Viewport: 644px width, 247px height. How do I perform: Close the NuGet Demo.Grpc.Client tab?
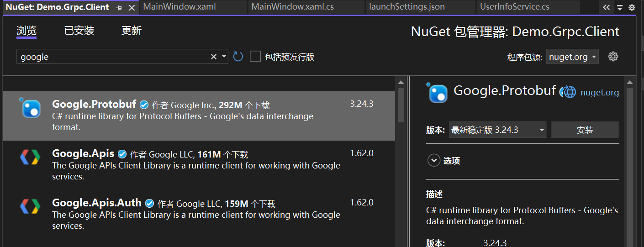tap(132, 8)
